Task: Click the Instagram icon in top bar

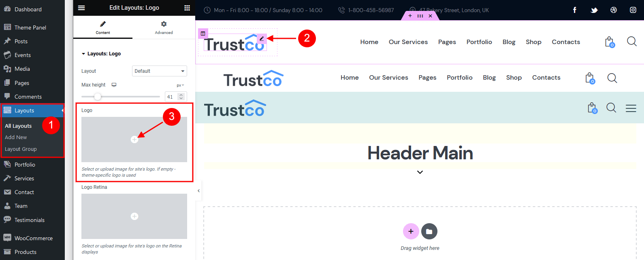Action: pyautogui.click(x=633, y=10)
